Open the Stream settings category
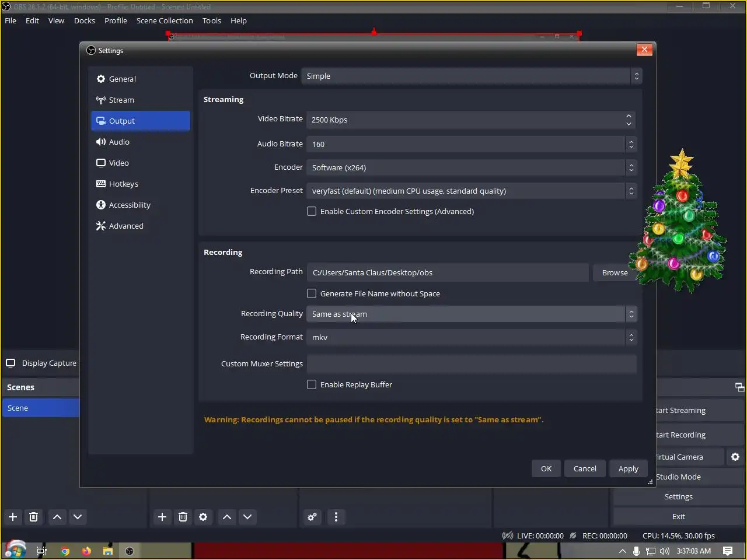Viewport: 747px width, 560px height. pyautogui.click(x=141, y=100)
